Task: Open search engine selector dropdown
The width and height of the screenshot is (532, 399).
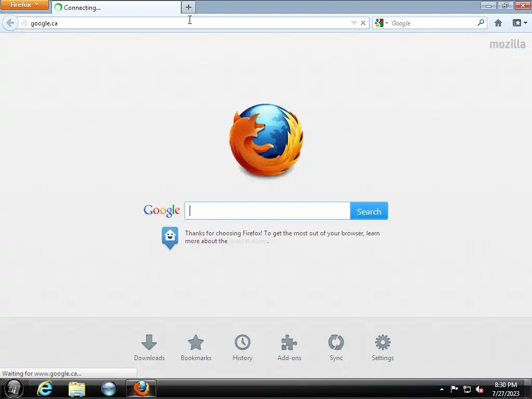Action: tap(382, 23)
